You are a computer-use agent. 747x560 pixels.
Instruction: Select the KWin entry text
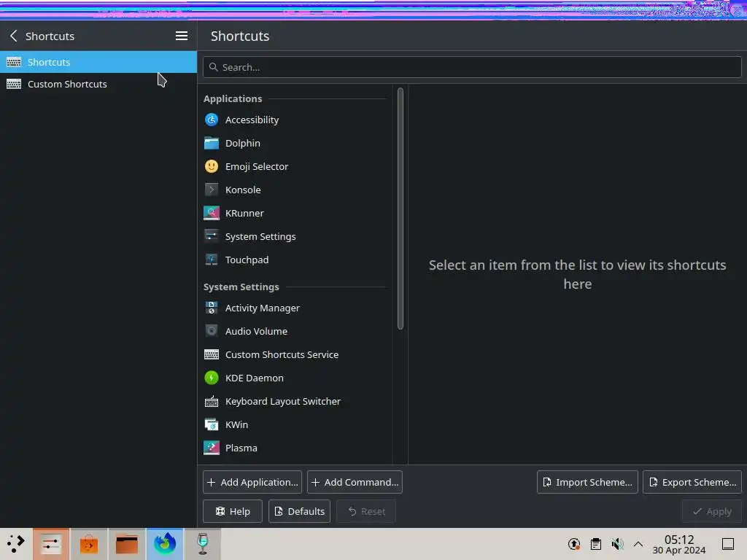(236, 425)
